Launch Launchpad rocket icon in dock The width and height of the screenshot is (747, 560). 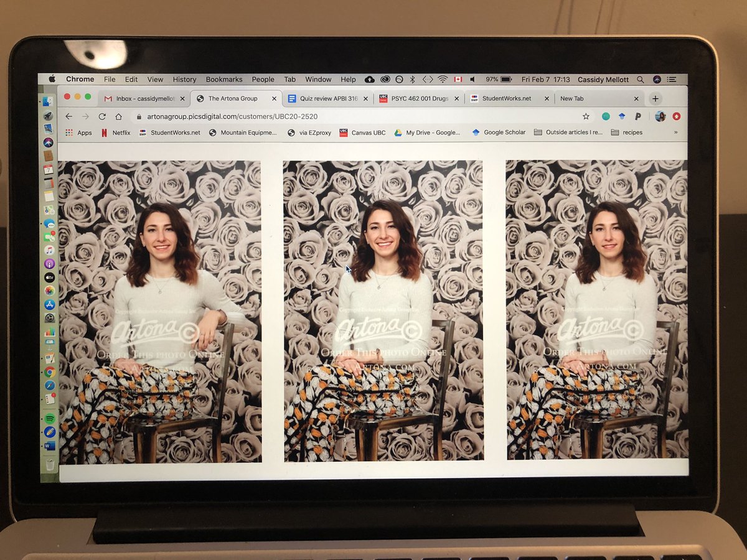49,115
